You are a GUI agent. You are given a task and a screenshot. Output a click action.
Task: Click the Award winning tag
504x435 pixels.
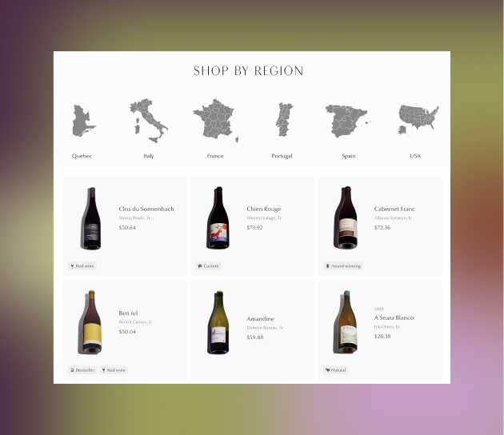[x=343, y=266]
